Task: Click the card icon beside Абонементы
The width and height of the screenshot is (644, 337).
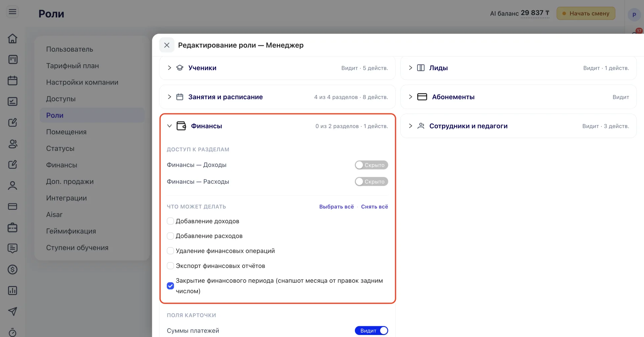Action: [x=422, y=97]
